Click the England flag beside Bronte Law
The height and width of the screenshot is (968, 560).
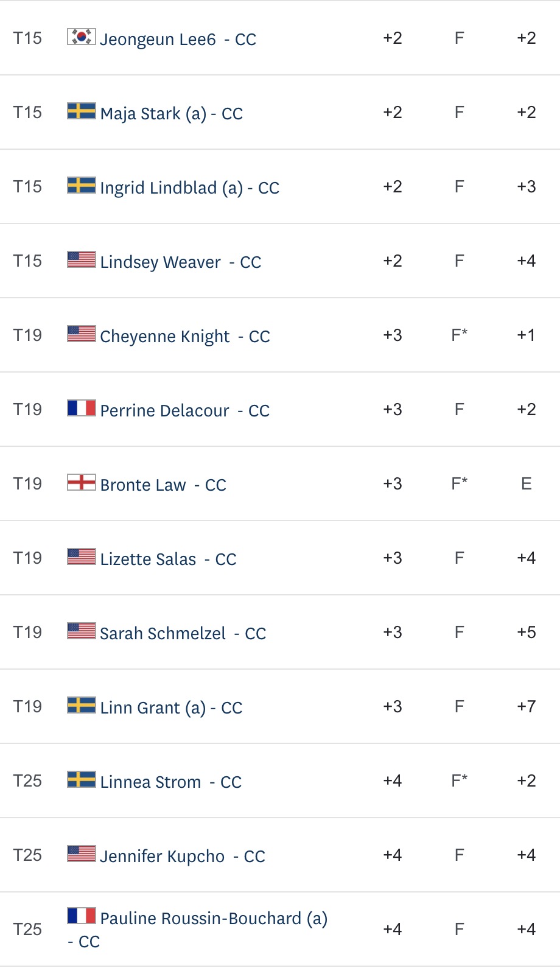pyautogui.click(x=81, y=482)
